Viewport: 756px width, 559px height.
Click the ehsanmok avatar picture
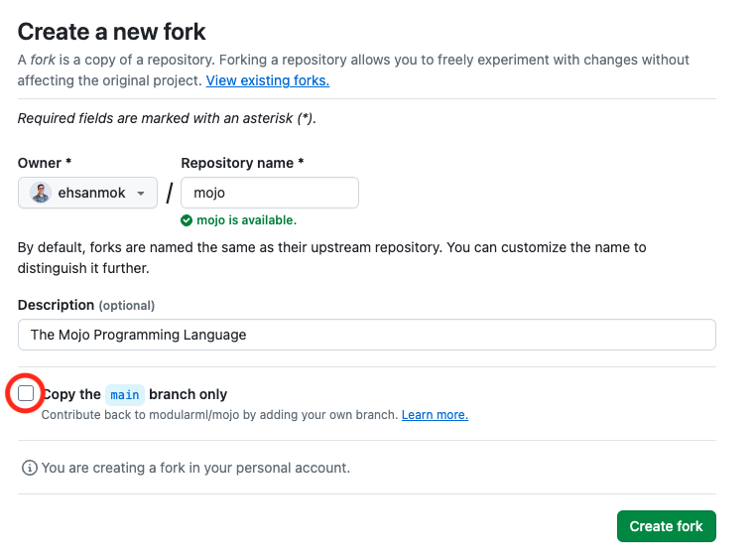click(x=41, y=193)
